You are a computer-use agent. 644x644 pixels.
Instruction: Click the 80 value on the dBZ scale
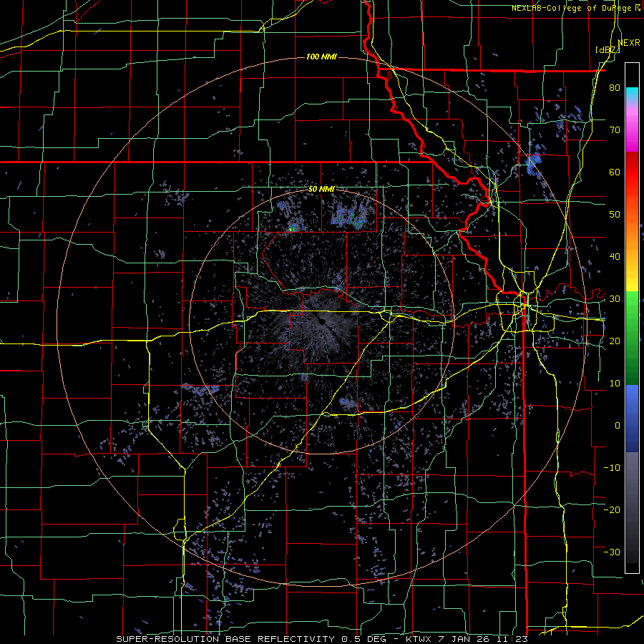point(615,88)
